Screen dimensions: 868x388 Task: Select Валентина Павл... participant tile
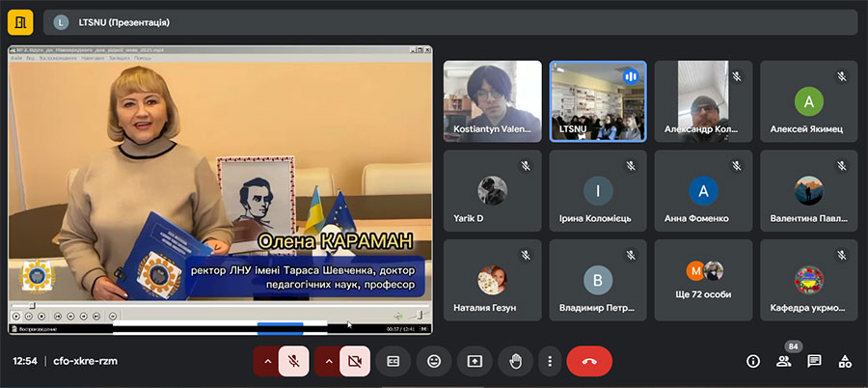pos(809,191)
